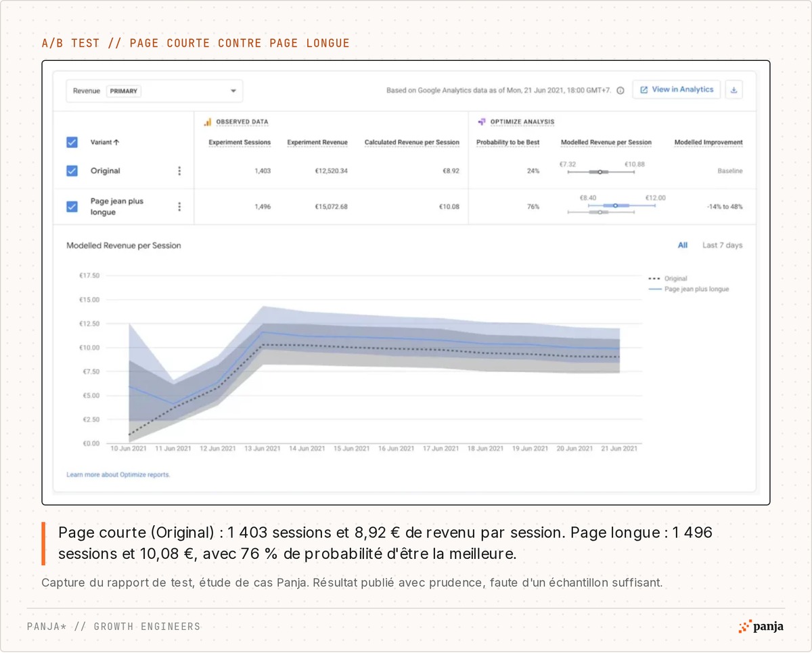Open View in Analytics link
This screenshot has height=653, width=812.
(677, 89)
